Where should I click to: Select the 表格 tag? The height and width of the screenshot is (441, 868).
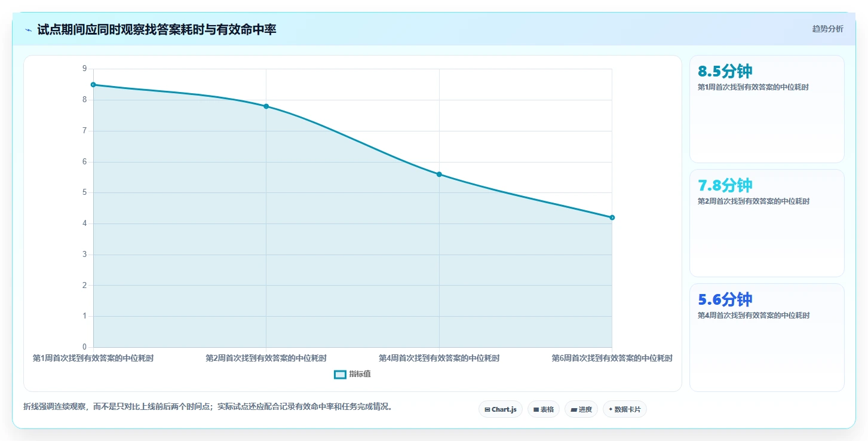pyautogui.click(x=544, y=409)
